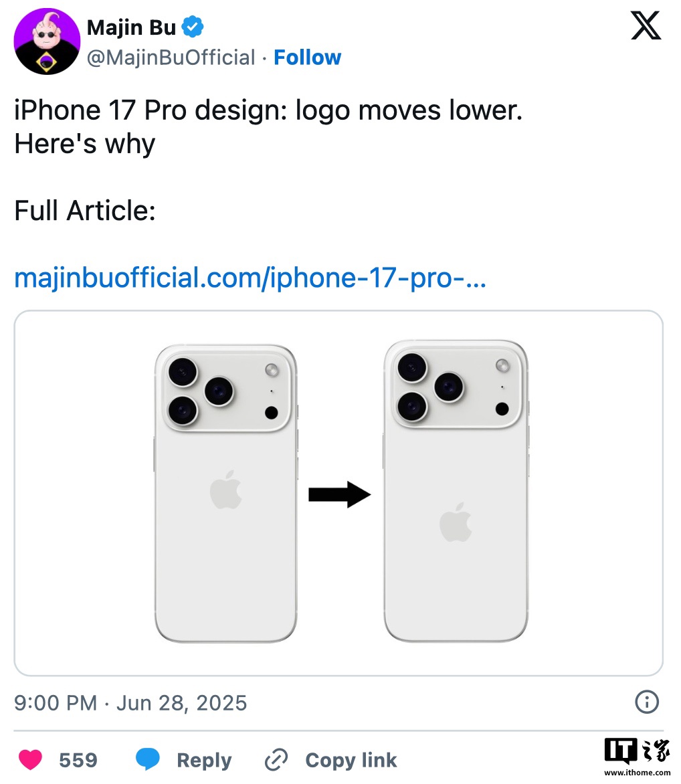This screenshot has height=784, width=681.
Task: Click the chain link icon
Action: pyautogui.click(x=276, y=760)
